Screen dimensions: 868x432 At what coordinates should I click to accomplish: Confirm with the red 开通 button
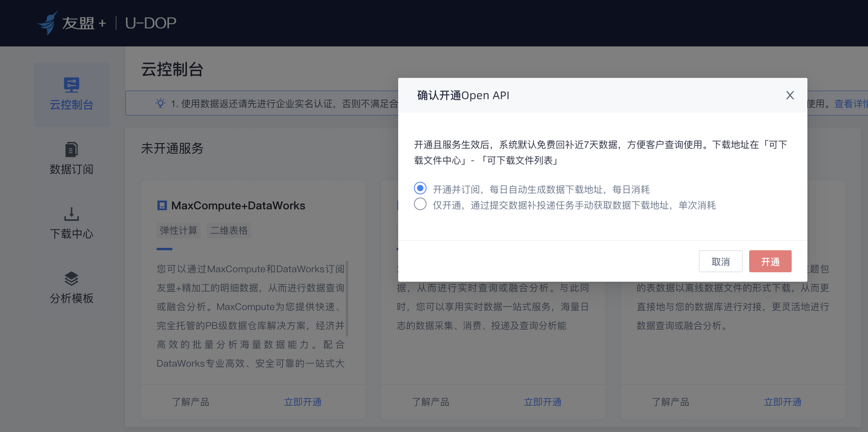tap(770, 261)
